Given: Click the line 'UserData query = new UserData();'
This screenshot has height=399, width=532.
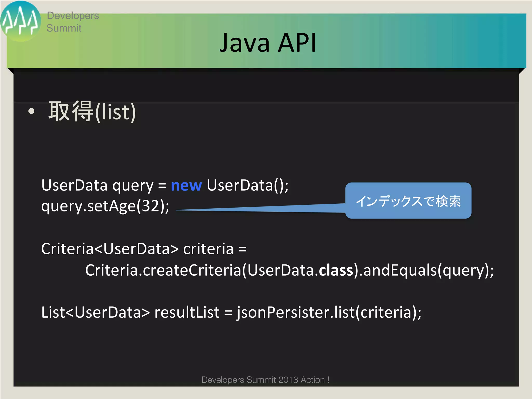Looking at the screenshot, I should pos(165,186).
